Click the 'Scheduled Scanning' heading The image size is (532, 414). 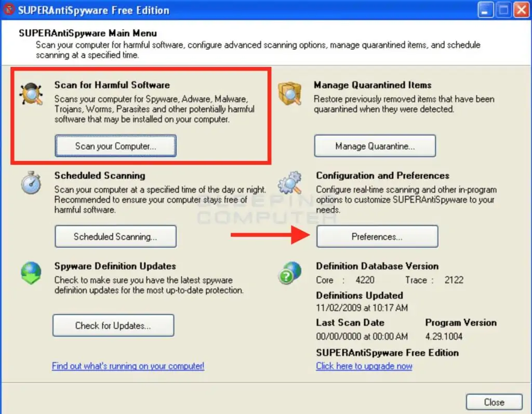(x=100, y=176)
